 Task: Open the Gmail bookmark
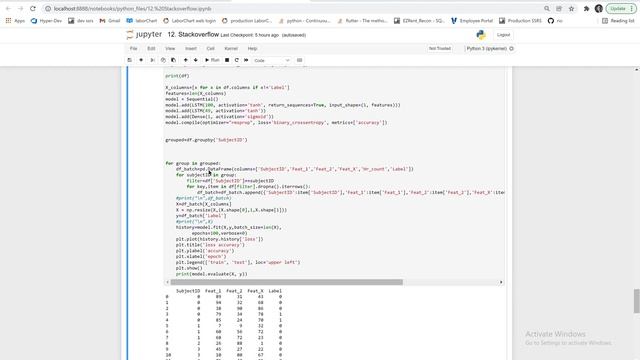pos(110,20)
